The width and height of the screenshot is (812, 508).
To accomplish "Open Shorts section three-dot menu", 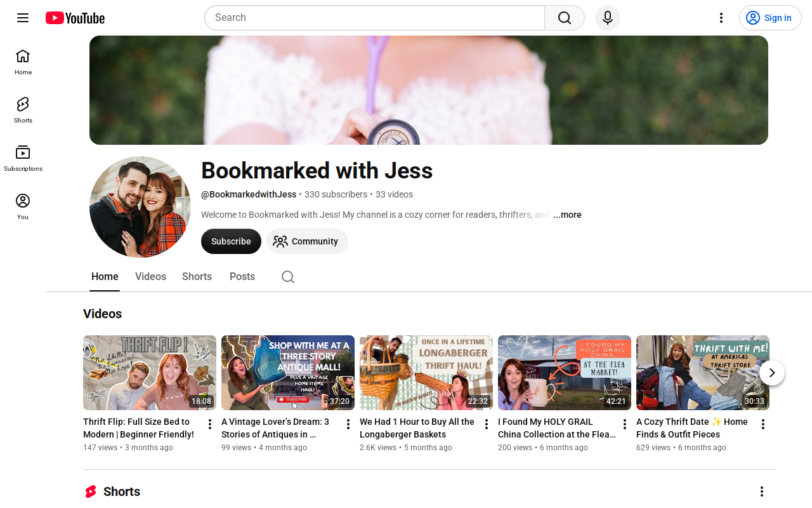I will (762, 491).
